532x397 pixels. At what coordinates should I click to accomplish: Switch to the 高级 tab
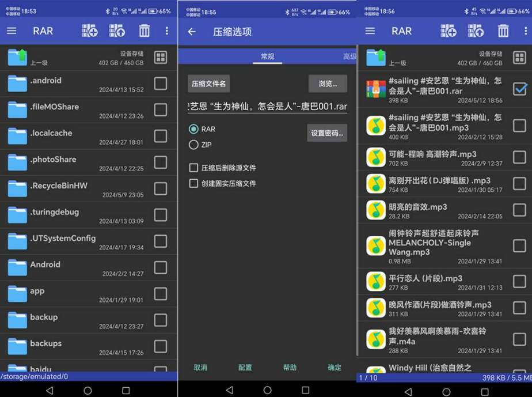(349, 56)
